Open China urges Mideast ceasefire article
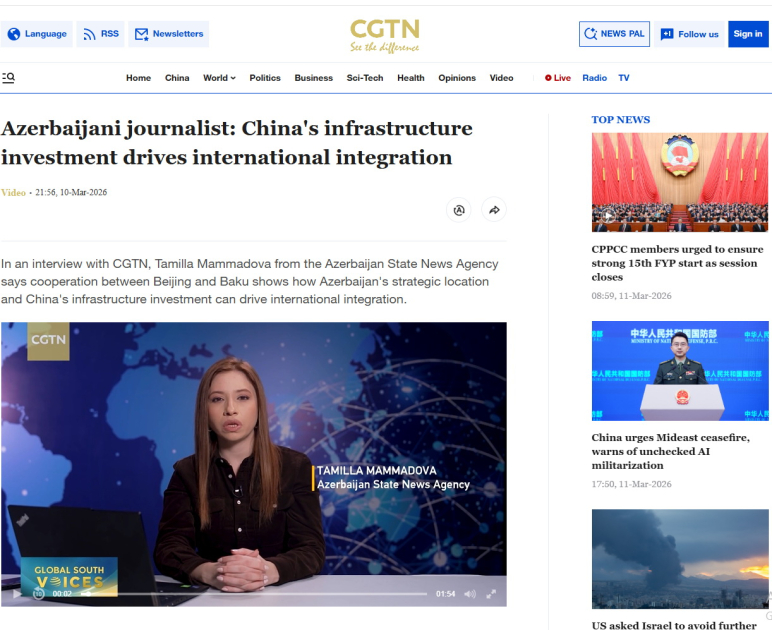 point(670,451)
